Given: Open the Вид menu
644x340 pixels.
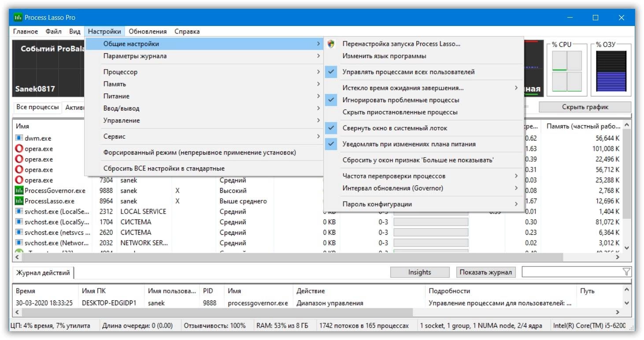Looking at the screenshot, I should (75, 31).
